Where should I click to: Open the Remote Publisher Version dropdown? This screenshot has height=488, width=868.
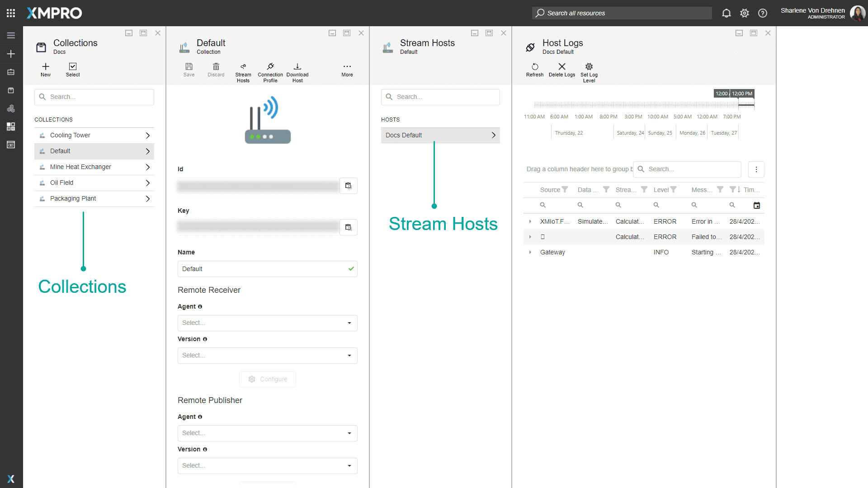(x=267, y=466)
